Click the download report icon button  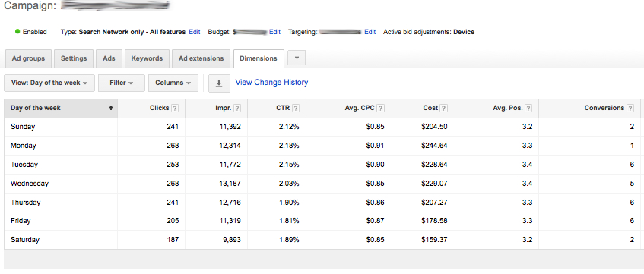[219, 83]
